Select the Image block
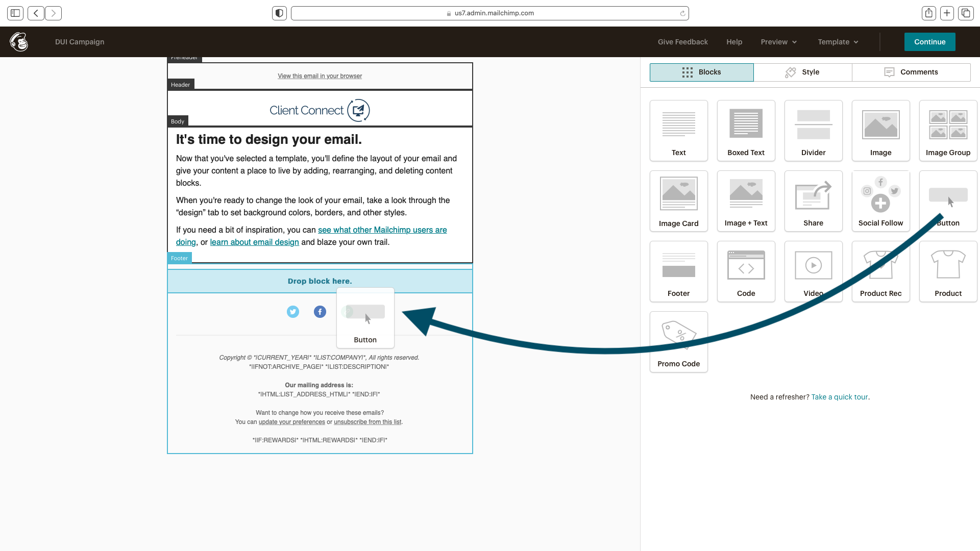 (880, 131)
